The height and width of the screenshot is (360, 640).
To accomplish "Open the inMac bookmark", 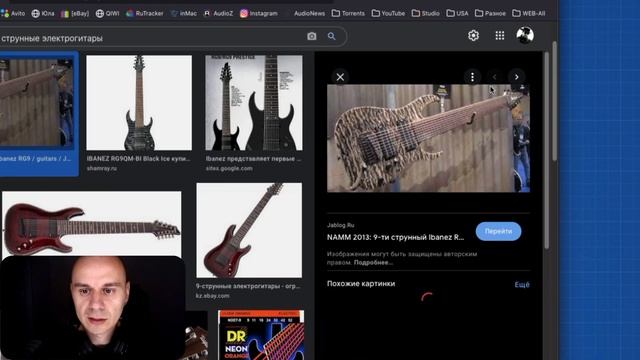I will [x=183, y=13].
